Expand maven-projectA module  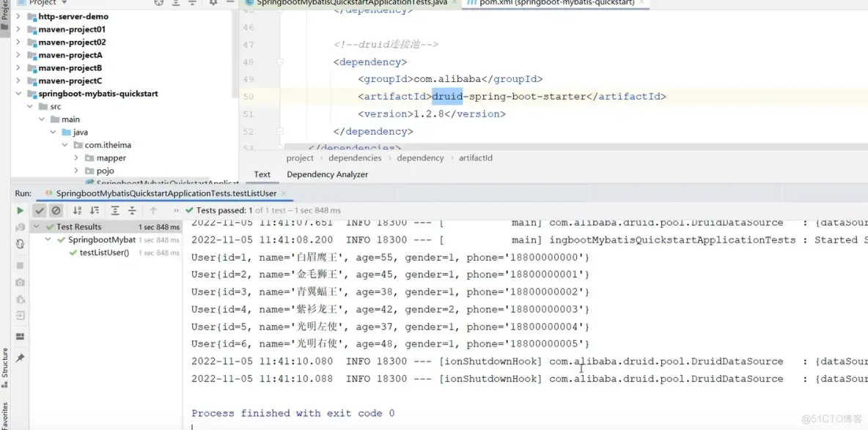pyautogui.click(x=18, y=55)
